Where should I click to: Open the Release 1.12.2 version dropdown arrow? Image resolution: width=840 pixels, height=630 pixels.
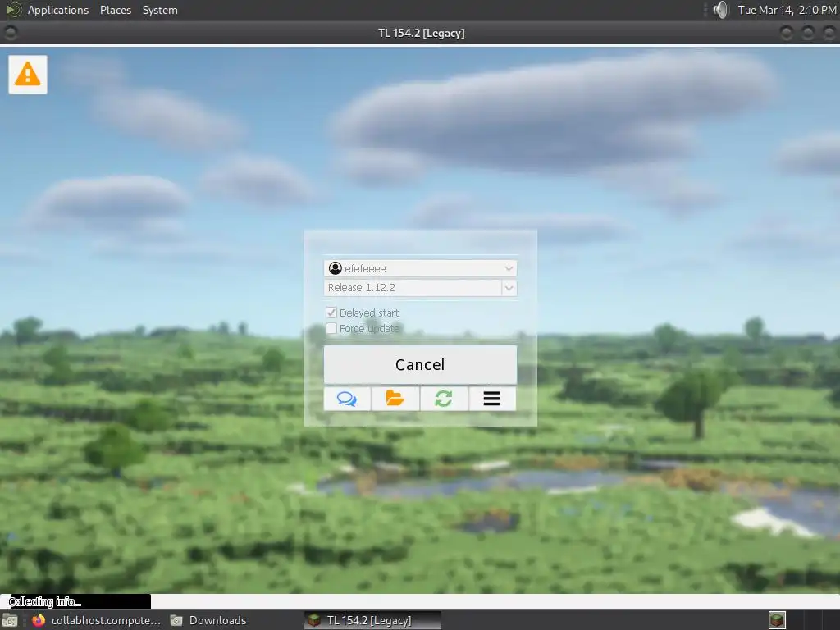point(509,288)
